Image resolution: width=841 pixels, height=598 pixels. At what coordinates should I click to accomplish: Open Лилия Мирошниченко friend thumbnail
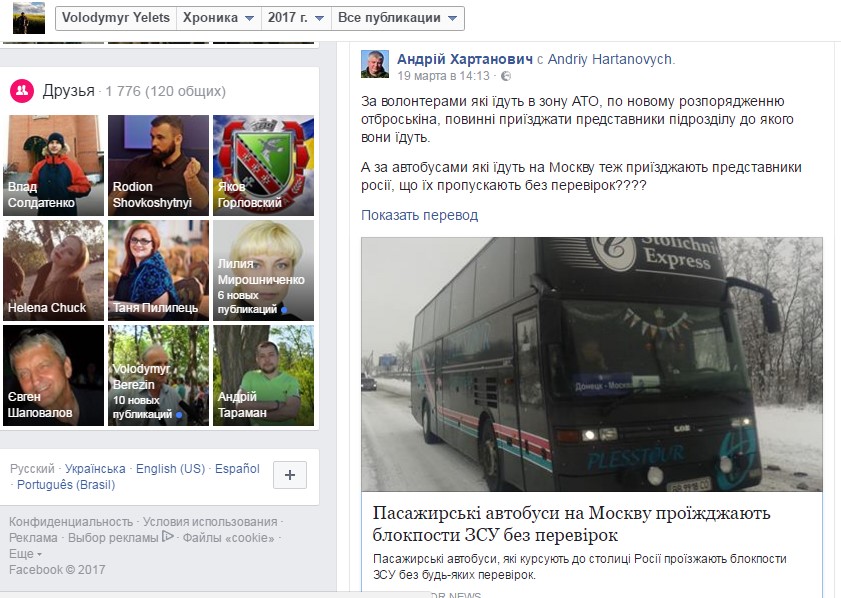[263, 270]
